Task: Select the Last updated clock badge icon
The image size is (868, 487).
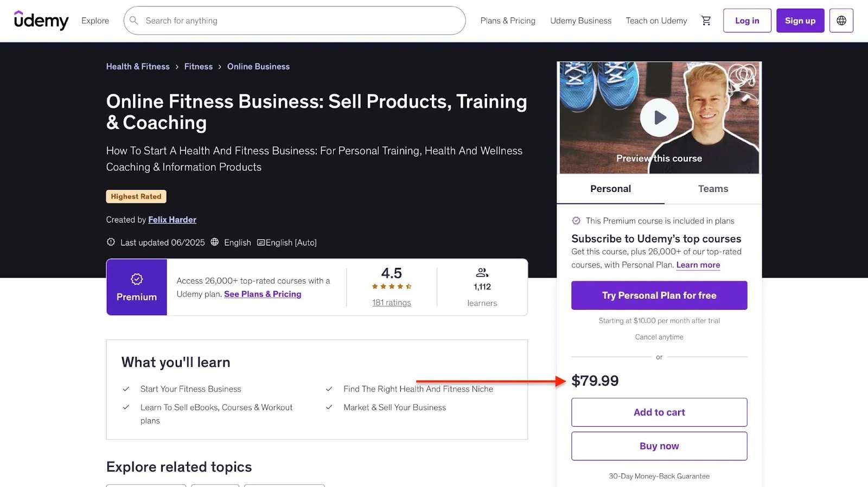Action: click(x=111, y=242)
